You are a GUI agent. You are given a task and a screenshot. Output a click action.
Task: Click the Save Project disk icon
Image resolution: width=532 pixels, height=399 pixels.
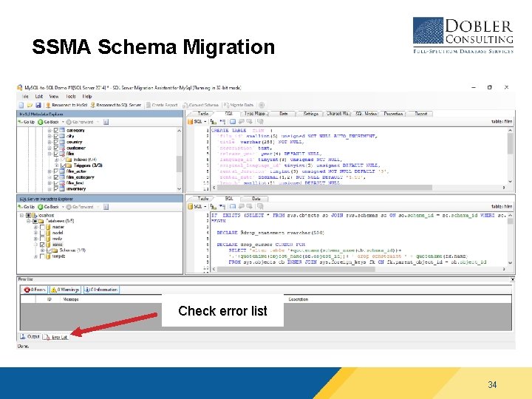click(x=38, y=105)
